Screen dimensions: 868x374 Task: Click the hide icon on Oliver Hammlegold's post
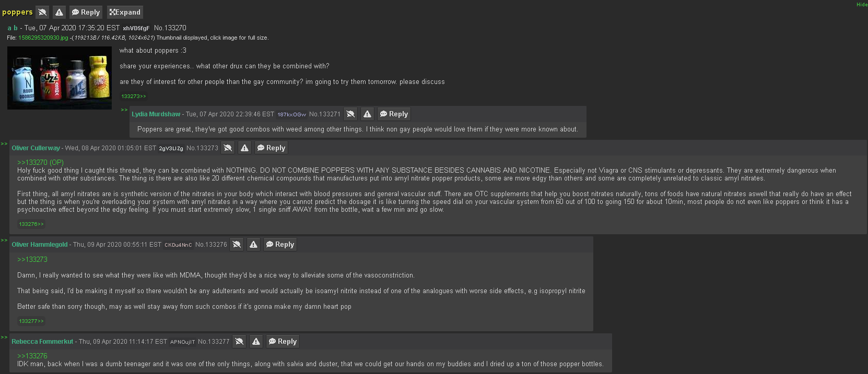237,244
